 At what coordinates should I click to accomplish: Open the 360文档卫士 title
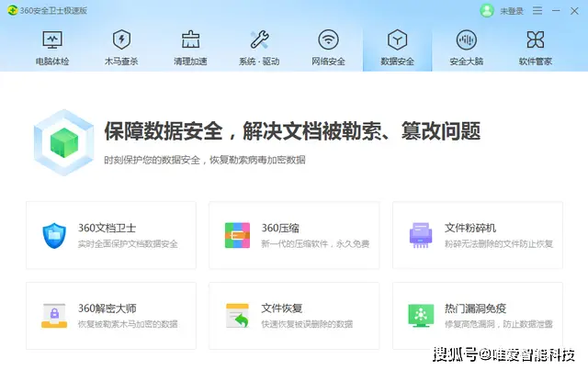(107, 228)
